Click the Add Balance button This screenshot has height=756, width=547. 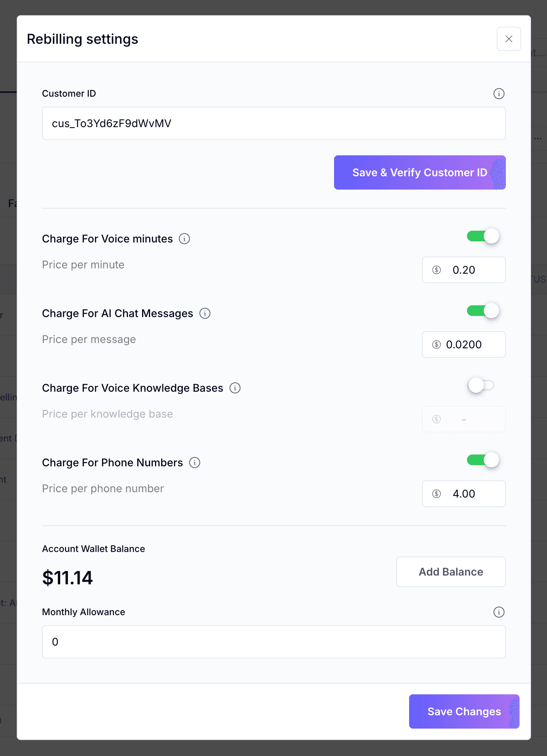pyautogui.click(x=451, y=572)
